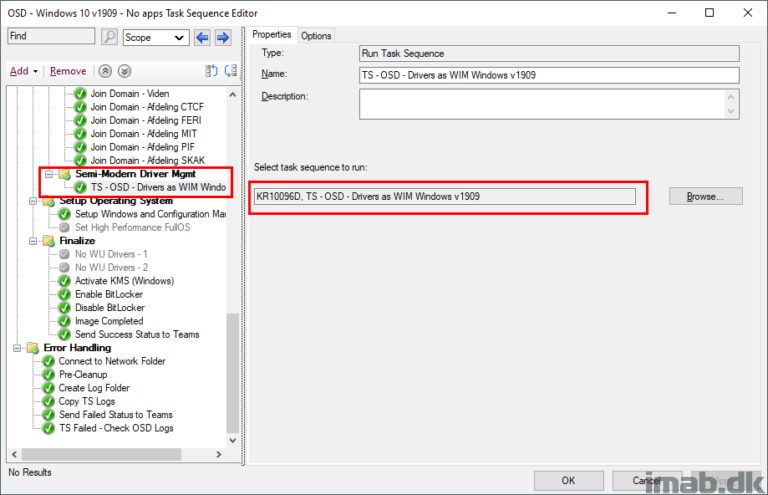The image size is (768, 495).
Task: Click the move step down icon
Action: click(x=124, y=71)
